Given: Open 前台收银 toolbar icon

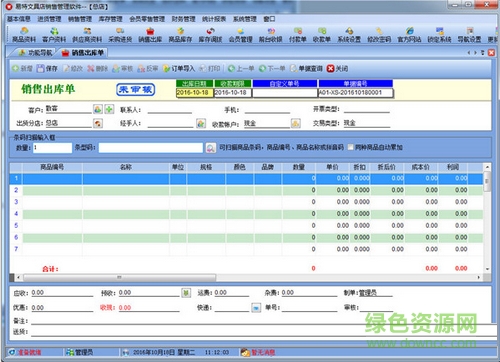Looking at the screenshot, I should [x=271, y=35].
